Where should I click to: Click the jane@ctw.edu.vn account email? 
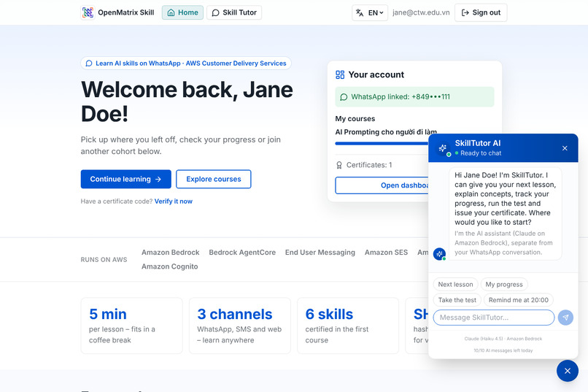(421, 12)
